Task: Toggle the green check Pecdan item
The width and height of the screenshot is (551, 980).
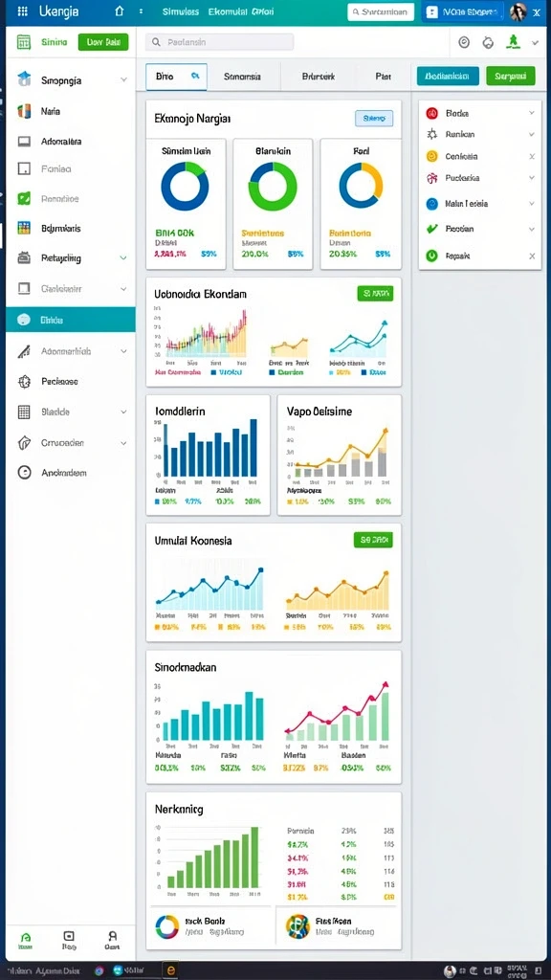Action: click(431, 229)
